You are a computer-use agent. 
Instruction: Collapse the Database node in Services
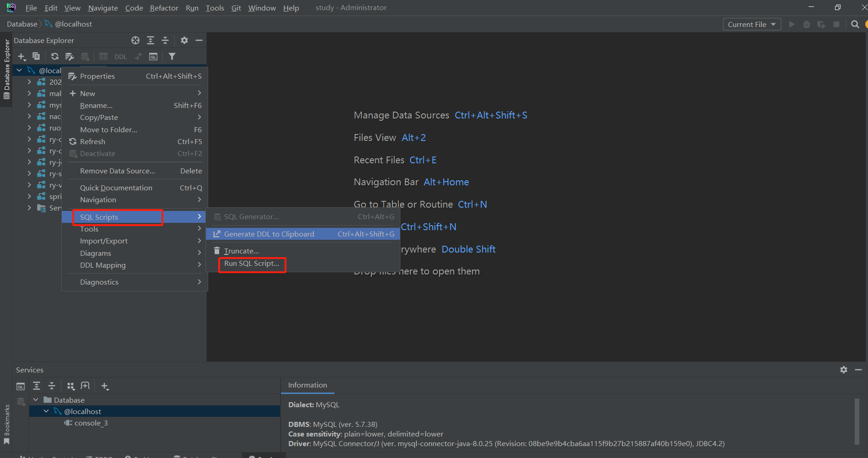pos(36,400)
